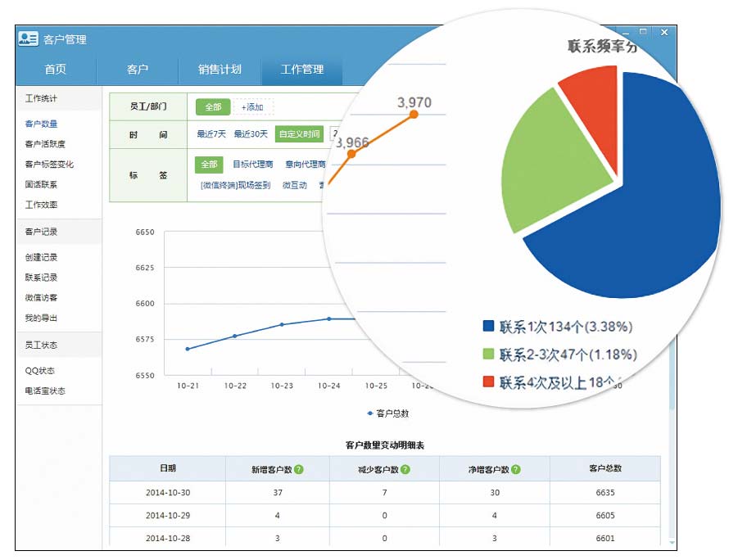
Task: Open 创建记录 in the sidebar
Action: coord(42,257)
